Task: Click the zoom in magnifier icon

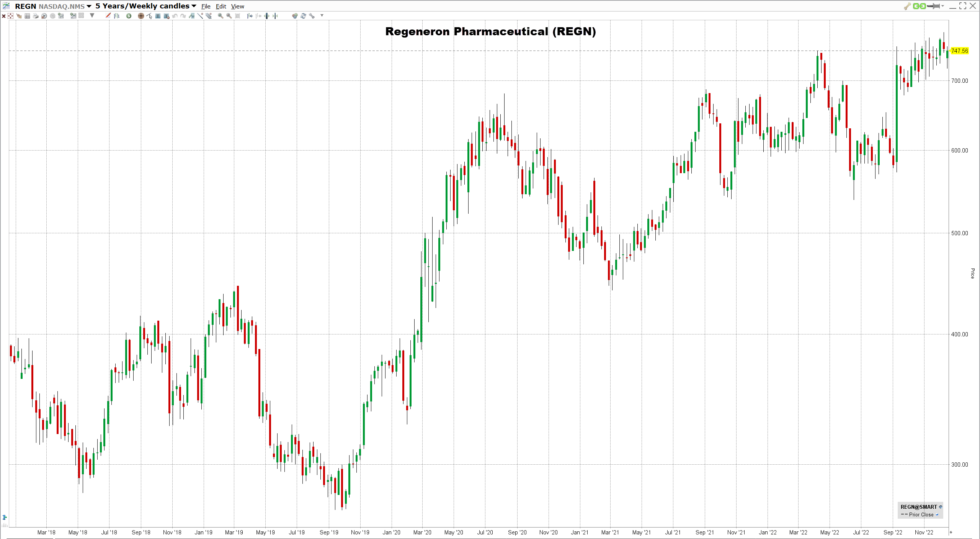Action: click(220, 16)
